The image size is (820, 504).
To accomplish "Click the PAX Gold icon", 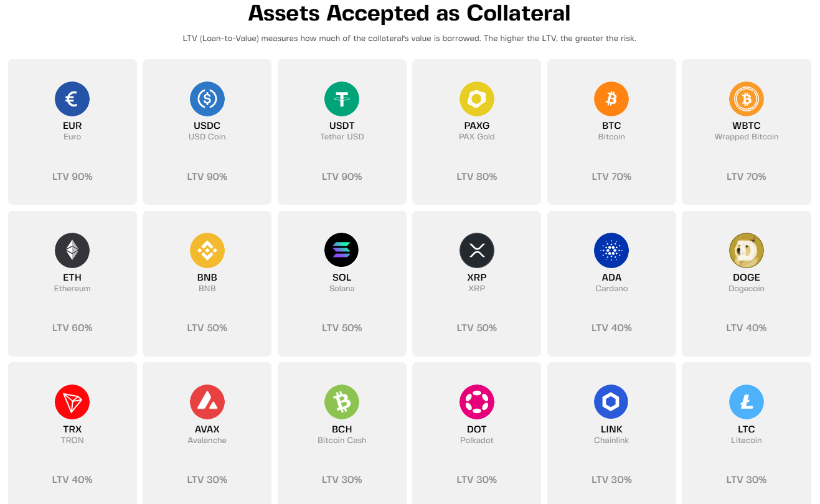I will tap(477, 99).
